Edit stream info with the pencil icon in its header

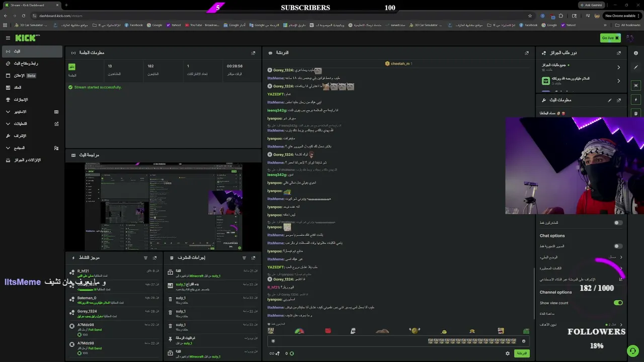(x=610, y=100)
